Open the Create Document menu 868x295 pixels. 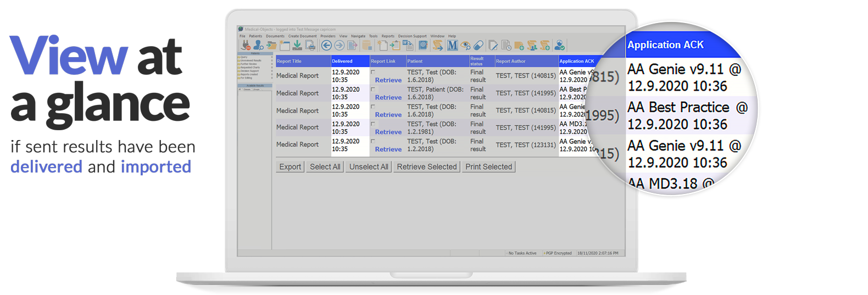click(x=303, y=36)
